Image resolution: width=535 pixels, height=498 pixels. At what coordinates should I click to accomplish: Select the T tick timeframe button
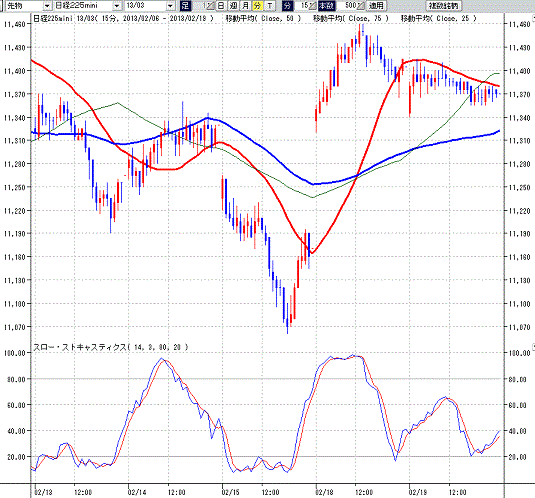[270, 5]
